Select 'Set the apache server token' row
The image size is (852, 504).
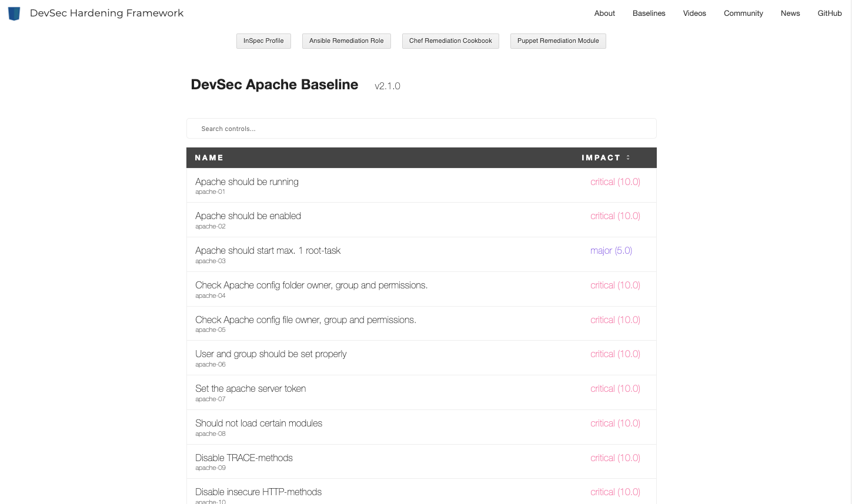pyautogui.click(x=422, y=392)
